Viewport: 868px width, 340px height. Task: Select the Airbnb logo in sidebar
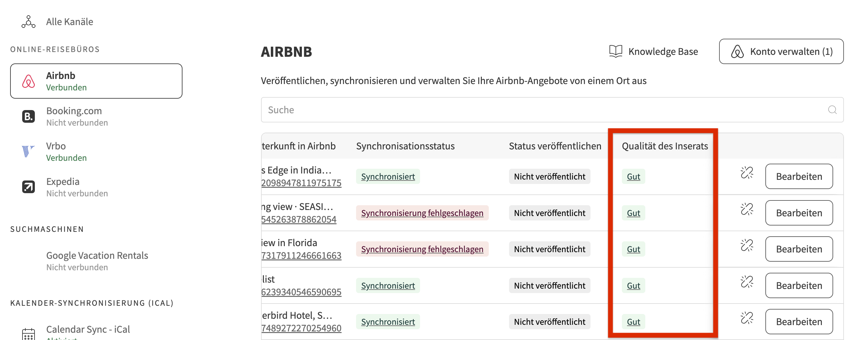pos(28,81)
